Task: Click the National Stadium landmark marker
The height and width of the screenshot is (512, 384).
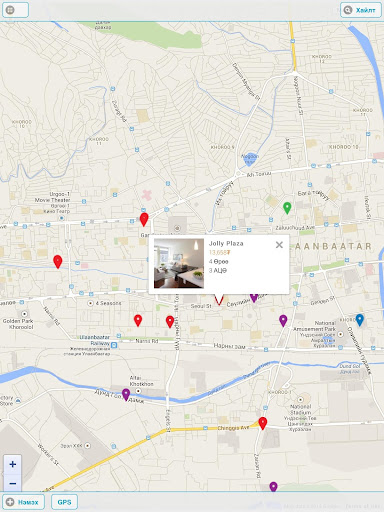Action: tap(300, 399)
